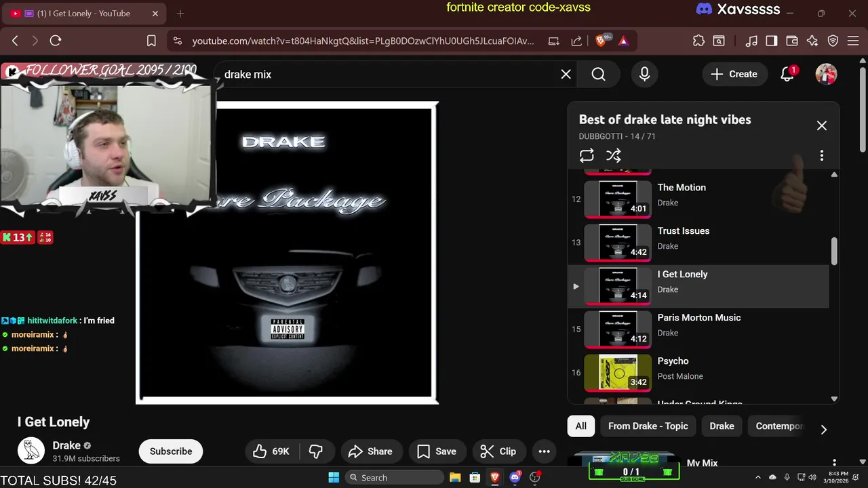Viewport: 868px width, 488px height.
Task: Go back with the browser back arrow
Action: pyautogui.click(x=15, y=41)
